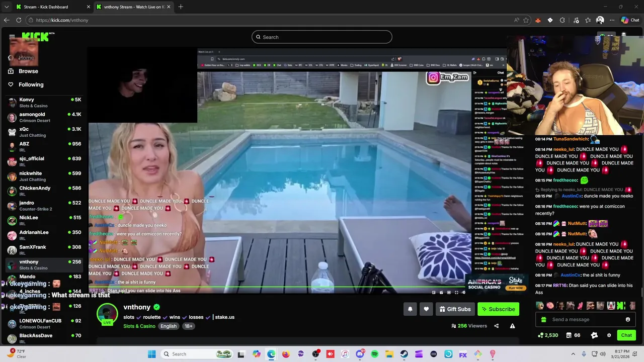Open the channel points badge icon
Viewport: 644px width, 362px height.
tap(594, 335)
